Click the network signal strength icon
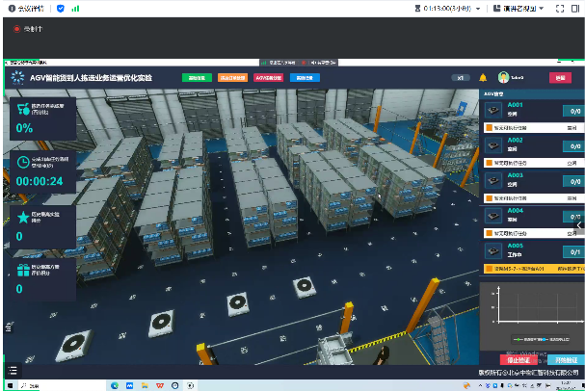Viewport: 585px width, 392px height. [76, 8]
